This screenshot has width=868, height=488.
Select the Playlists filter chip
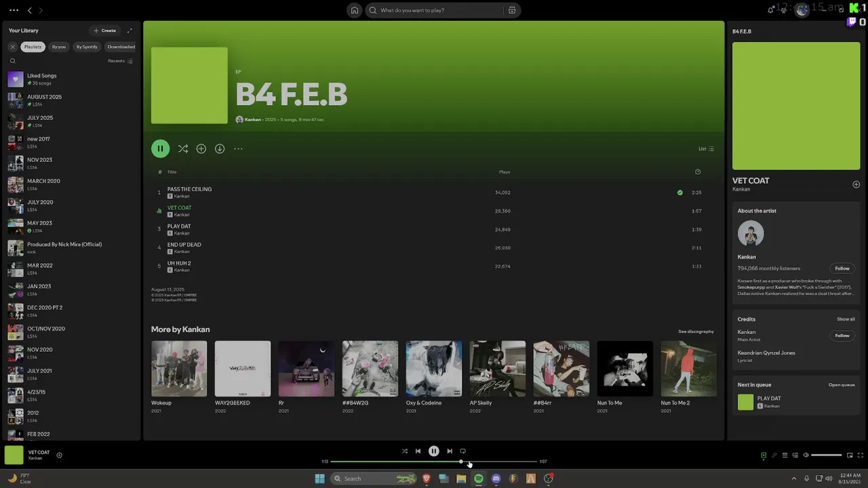33,47
